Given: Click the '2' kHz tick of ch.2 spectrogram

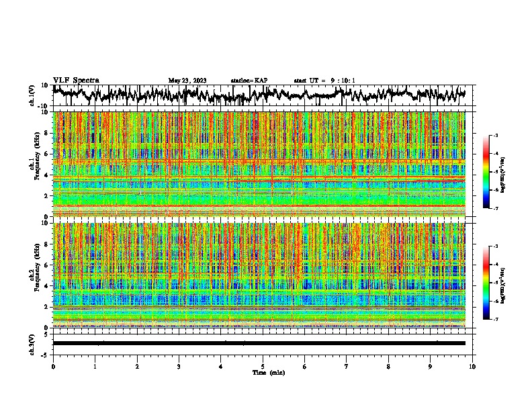Looking at the screenshot, I should coord(47,307).
